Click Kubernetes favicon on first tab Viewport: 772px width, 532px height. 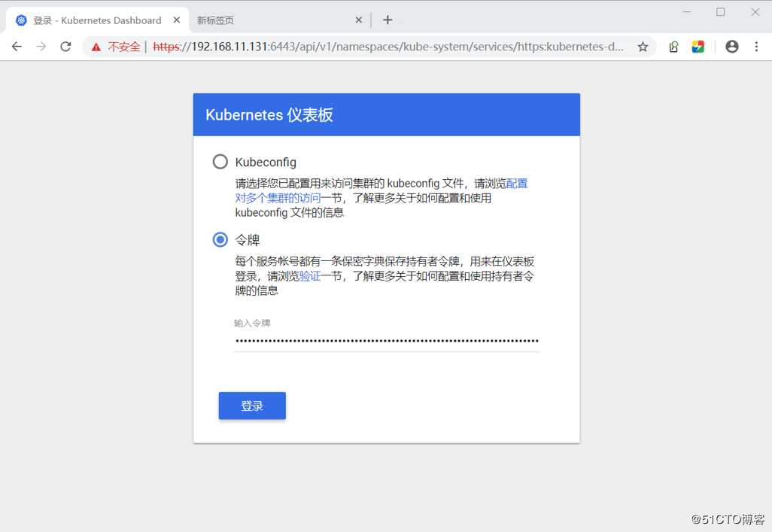(x=21, y=20)
